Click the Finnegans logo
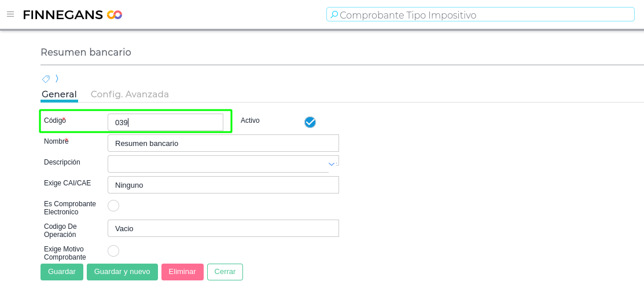The height and width of the screenshot is (303, 644). [72, 14]
